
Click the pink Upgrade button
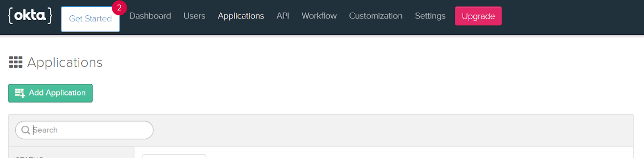[x=478, y=16]
